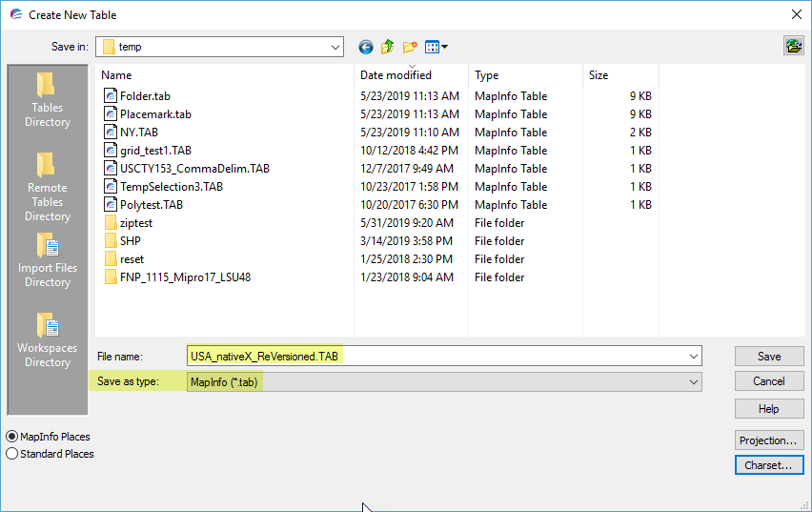Open the Workspaces Directory shortcut
Viewport: 812px width, 512px height.
pyautogui.click(x=47, y=340)
